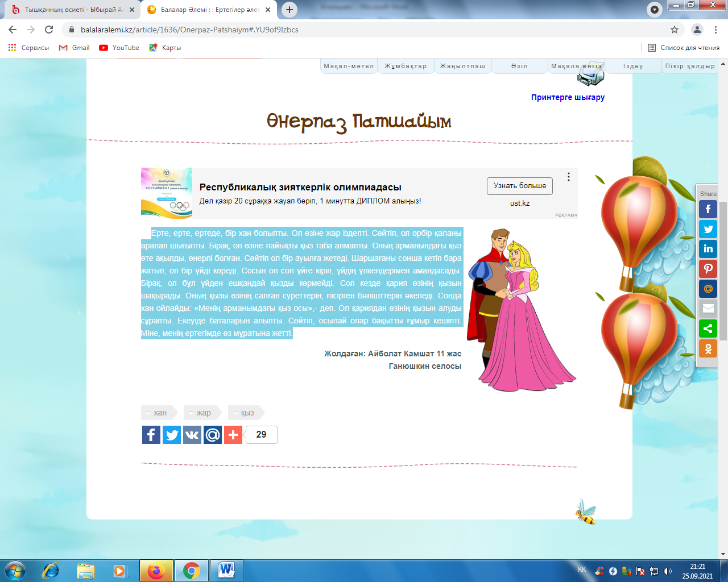
Task: Share article on Facebook below the story
Action: [x=151, y=435]
